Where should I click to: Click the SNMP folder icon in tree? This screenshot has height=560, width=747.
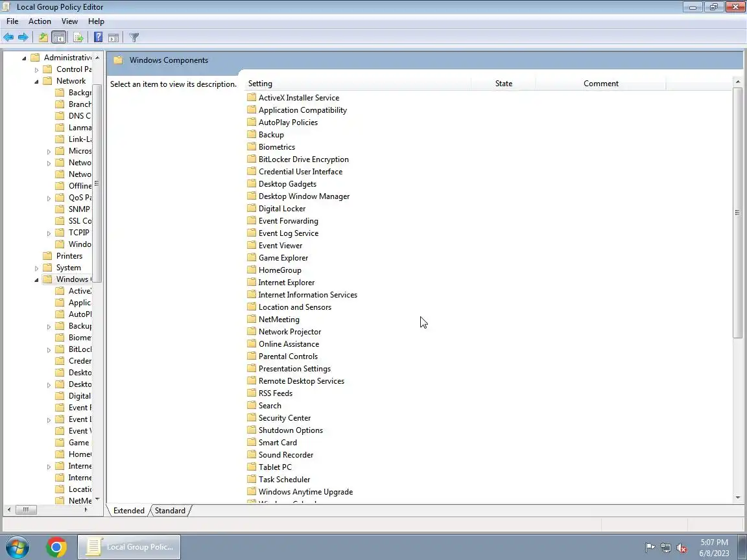point(60,209)
